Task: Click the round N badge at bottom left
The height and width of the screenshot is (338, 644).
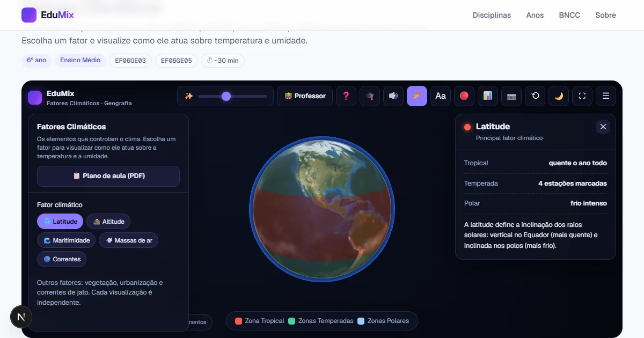Action: click(x=21, y=317)
